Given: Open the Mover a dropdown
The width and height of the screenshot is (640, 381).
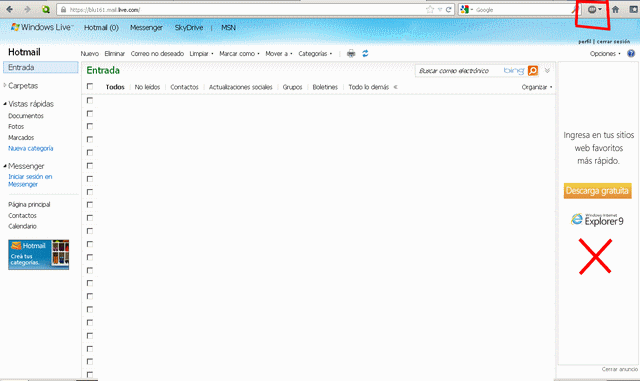Looking at the screenshot, I should click(279, 53).
